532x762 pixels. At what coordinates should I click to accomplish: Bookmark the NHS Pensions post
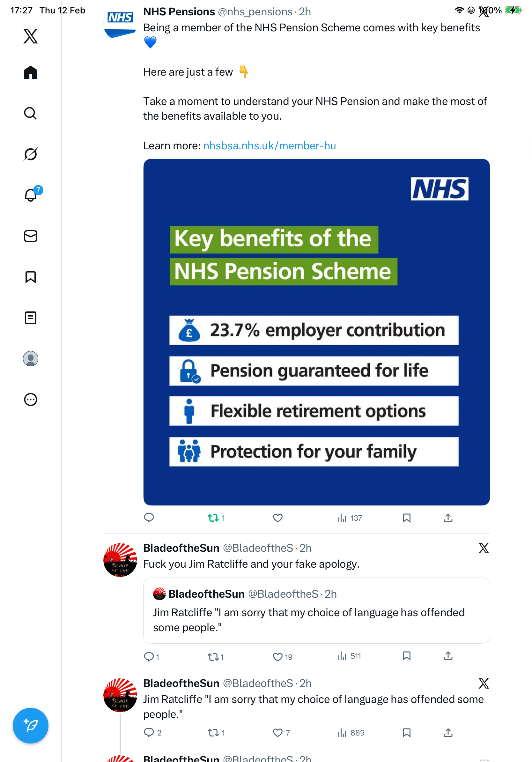[x=406, y=518]
